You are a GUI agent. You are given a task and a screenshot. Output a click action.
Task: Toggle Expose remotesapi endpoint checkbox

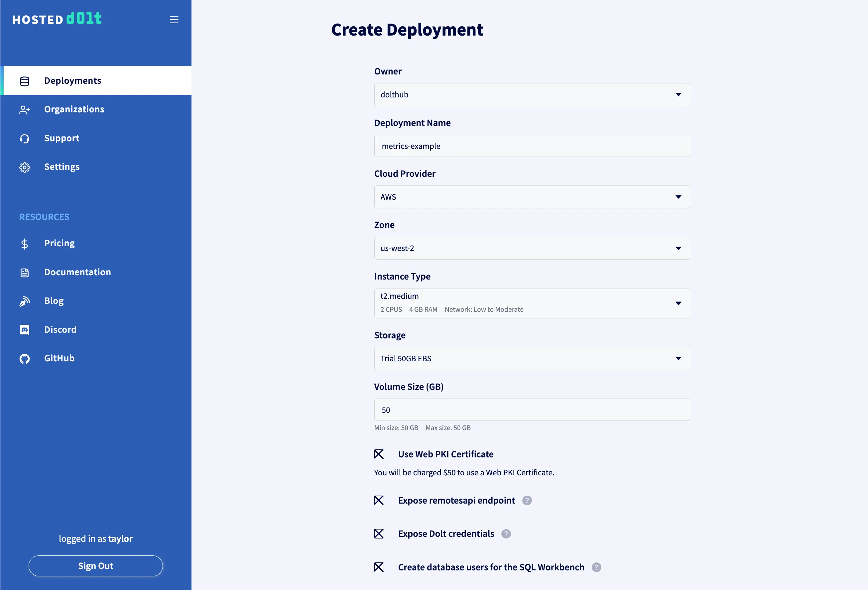point(379,500)
